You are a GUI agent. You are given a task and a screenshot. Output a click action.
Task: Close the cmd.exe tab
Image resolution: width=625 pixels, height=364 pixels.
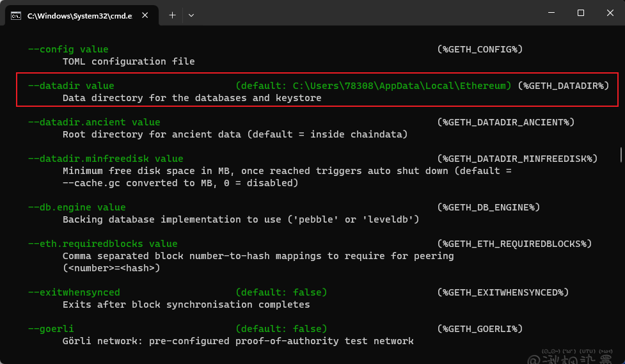point(148,15)
